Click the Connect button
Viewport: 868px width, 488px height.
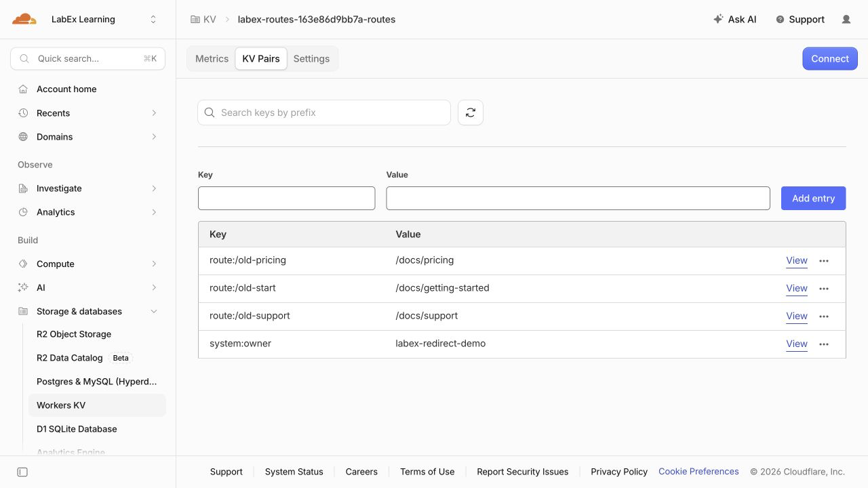830,59
